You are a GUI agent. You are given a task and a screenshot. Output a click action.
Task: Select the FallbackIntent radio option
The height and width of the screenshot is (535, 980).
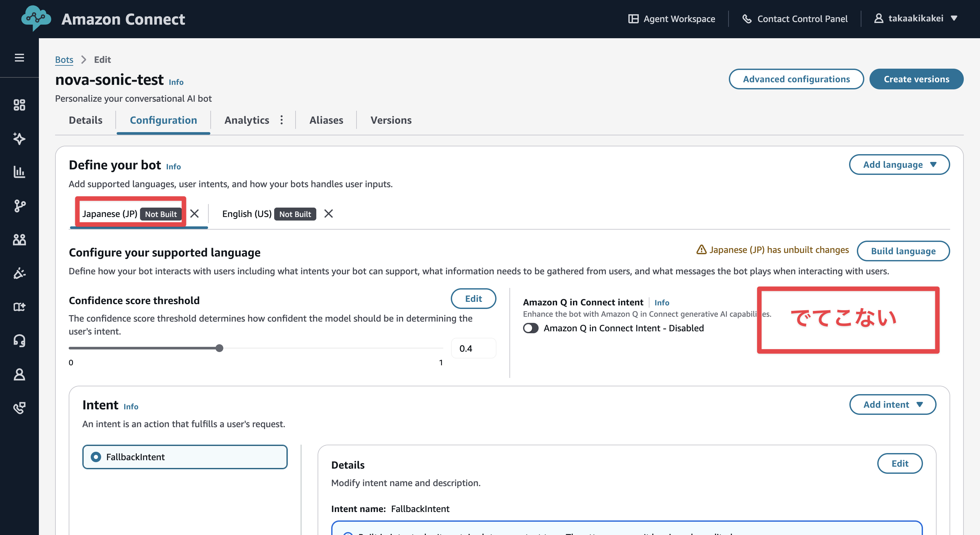(96, 457)
